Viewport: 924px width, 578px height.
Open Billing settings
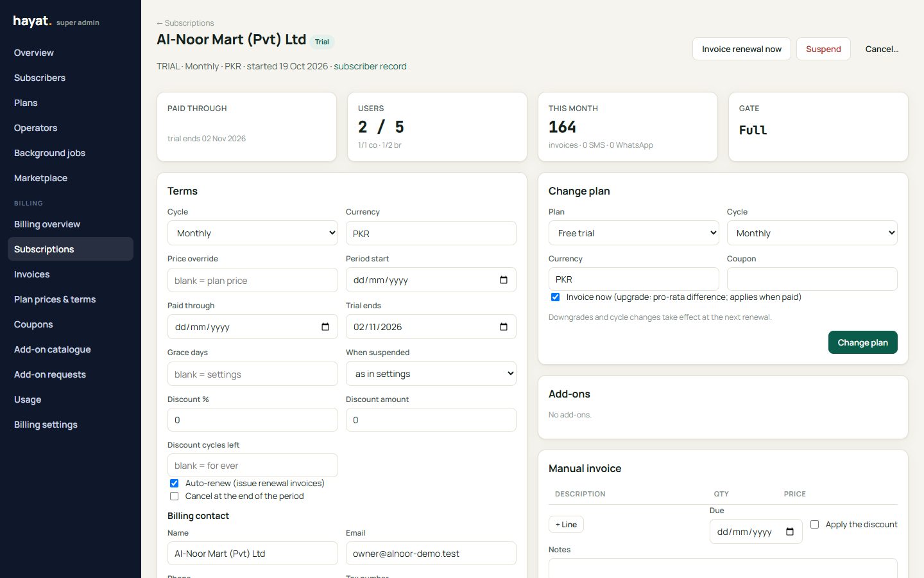[71, 425]
